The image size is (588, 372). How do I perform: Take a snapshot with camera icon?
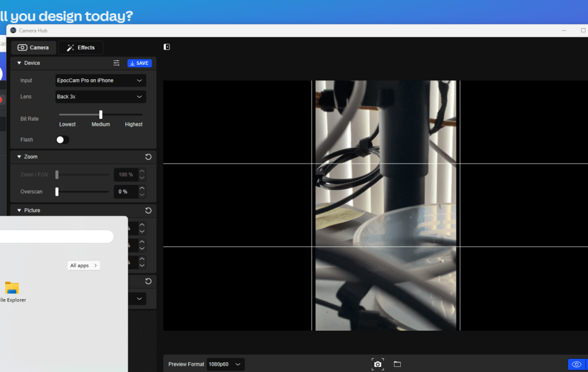(378, 364)
